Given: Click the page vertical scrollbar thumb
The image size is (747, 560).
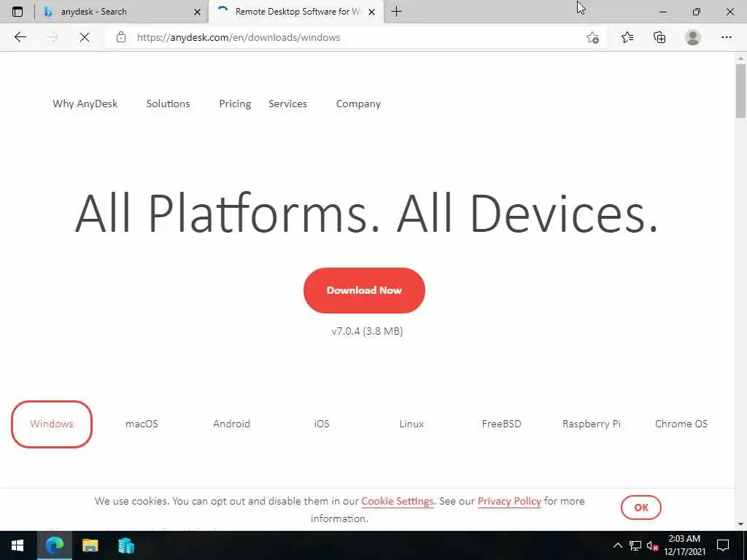Looking at the screenshot, I should click(x=740, y=90).
